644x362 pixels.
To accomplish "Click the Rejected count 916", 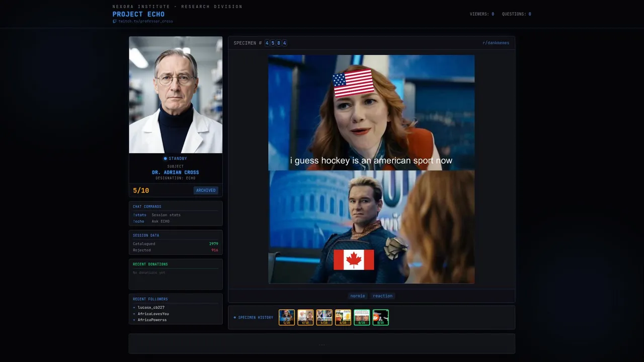I will pos(215,250).
